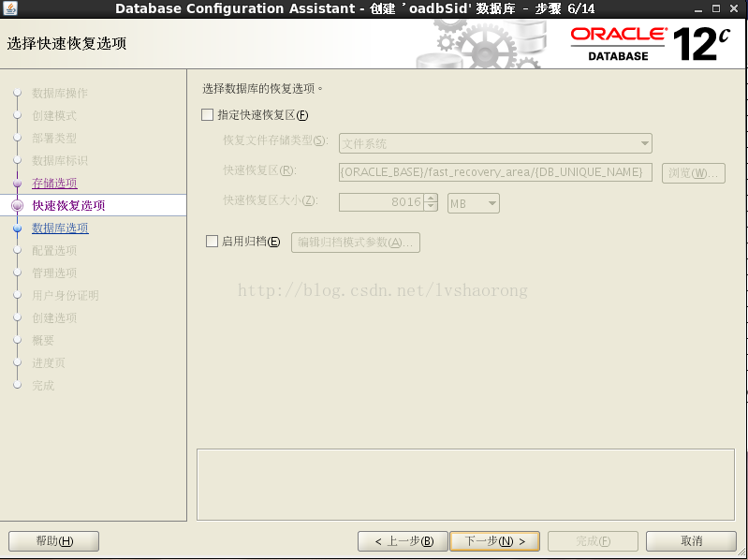This screenshot has height=560, width=748.
Task: Go to the 数据库选项 step link
Action: [x=60, y=228]
